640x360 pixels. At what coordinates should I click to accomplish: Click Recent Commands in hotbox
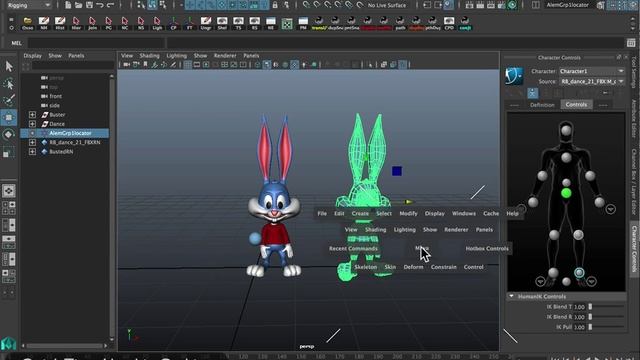pyautogui.click(x=353, y=248)
